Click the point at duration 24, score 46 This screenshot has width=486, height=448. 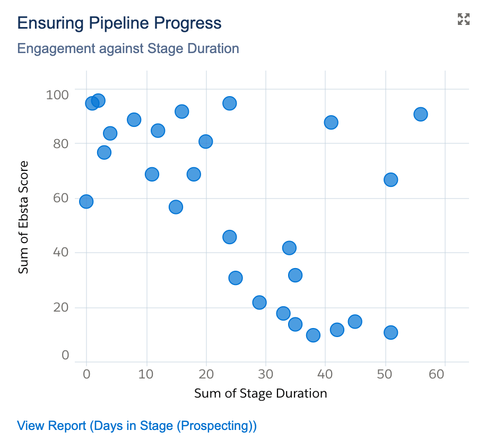[x=229, y=237]
